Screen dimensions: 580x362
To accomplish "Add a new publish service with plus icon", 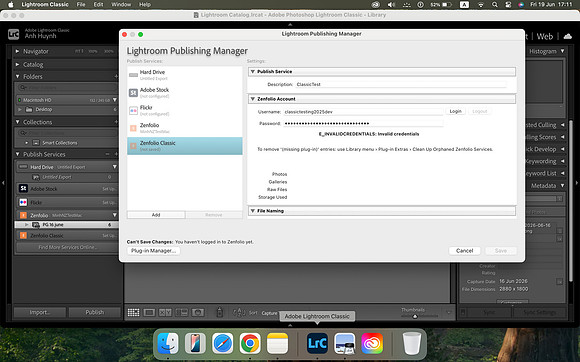I will coord(116,154).
